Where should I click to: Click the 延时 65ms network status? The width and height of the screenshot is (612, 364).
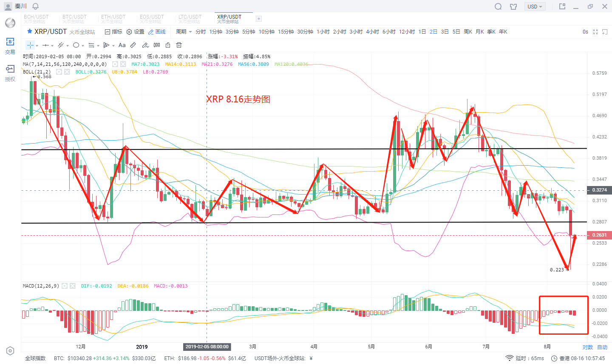coord(525,358)
